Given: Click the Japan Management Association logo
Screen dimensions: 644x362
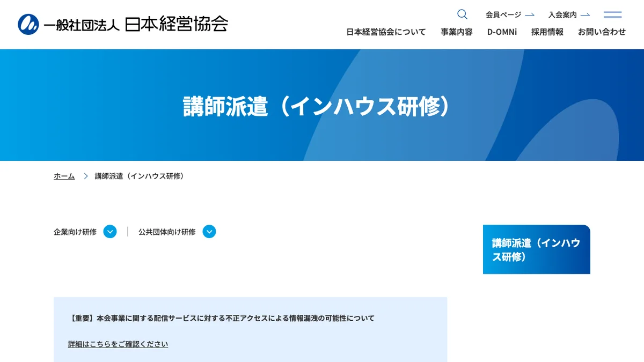Looking at the screenshot, I should pyautogui.click(x=123, y=24).
